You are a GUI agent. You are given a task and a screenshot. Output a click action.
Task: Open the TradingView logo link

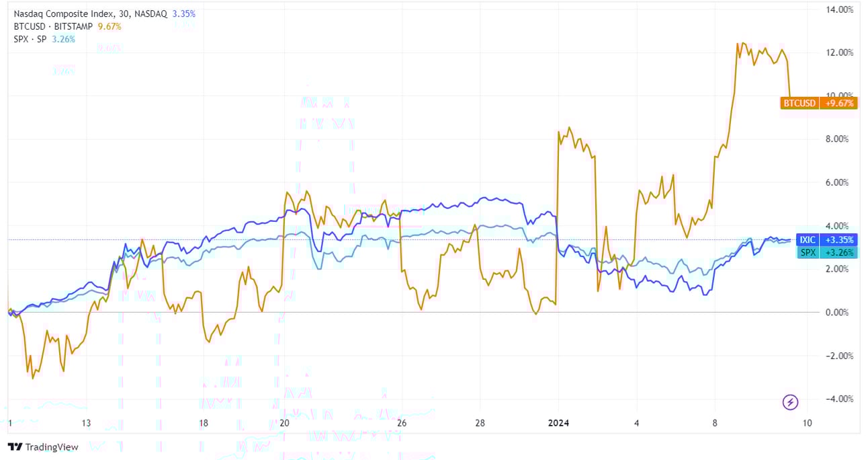[x=43, y=447]
